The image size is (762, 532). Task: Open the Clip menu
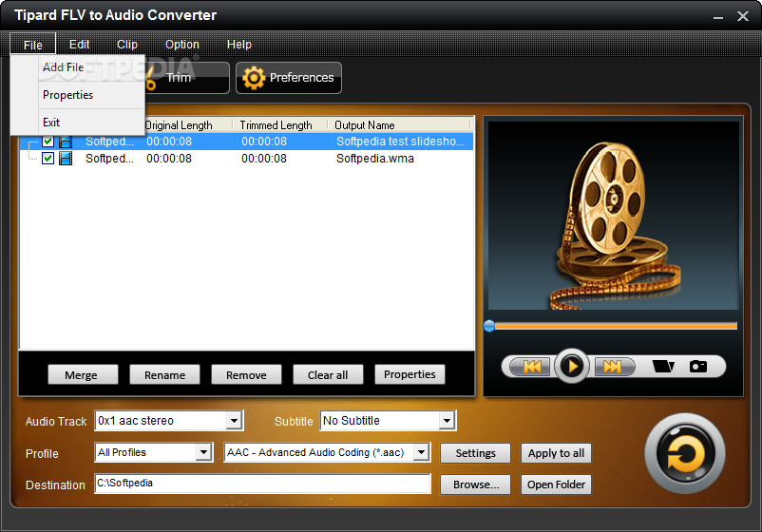point(127,45)
